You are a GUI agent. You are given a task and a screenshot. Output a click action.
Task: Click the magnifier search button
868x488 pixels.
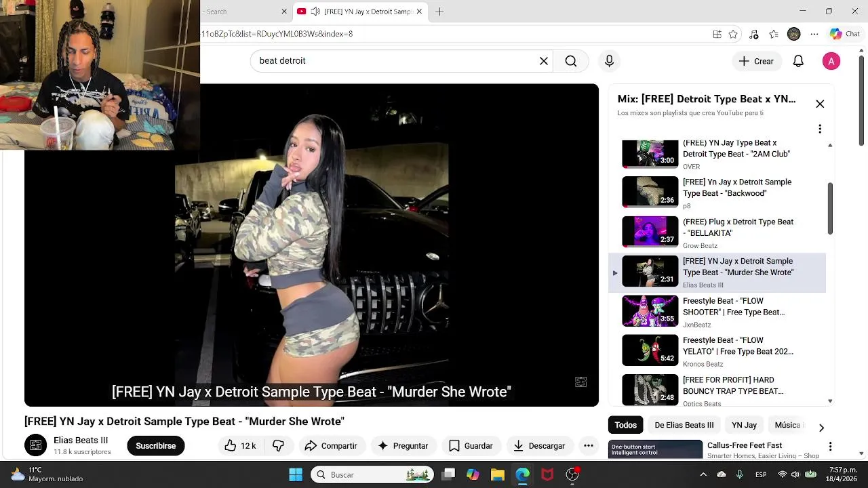pos(571,61)
